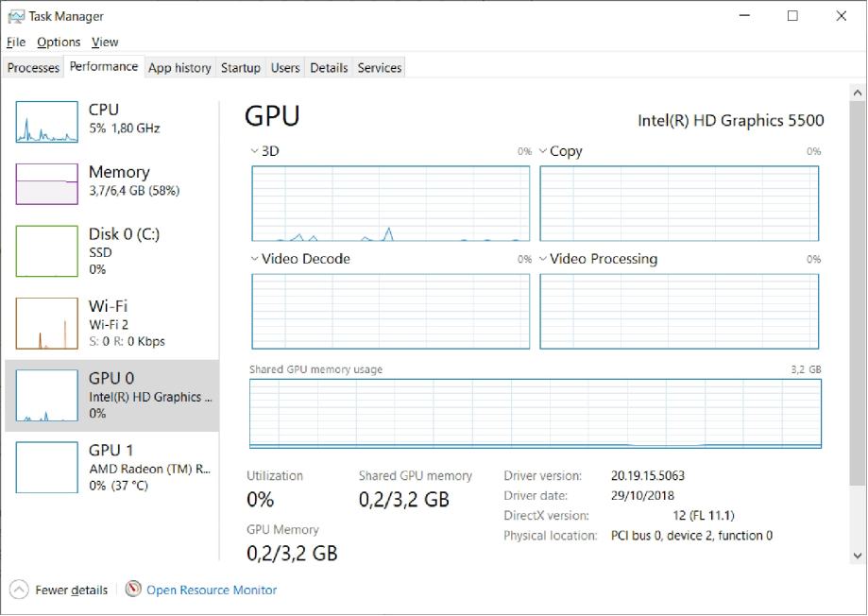Click the Open Resource Monitor link
The image size is (868, 616).
212,590
